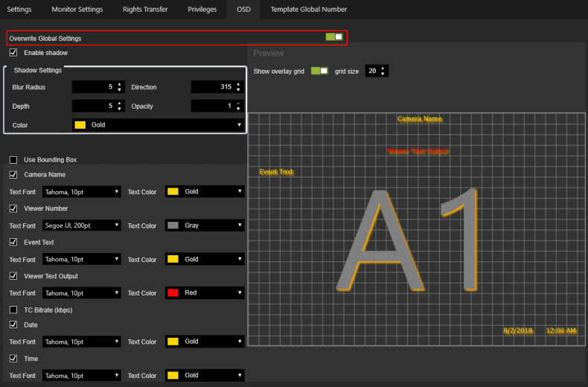Viewport: 588px width, 387px height.
Task: Uncheck the Event Text checkbox
Action: pos(13,242)
